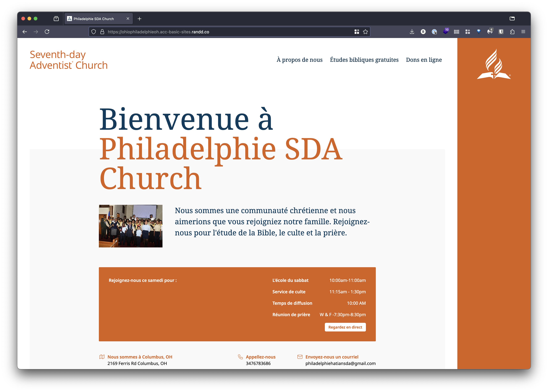This screenshot has height=392, width=548.
Task: Open Firefox View tab overview icon
Action: (56, 19)
